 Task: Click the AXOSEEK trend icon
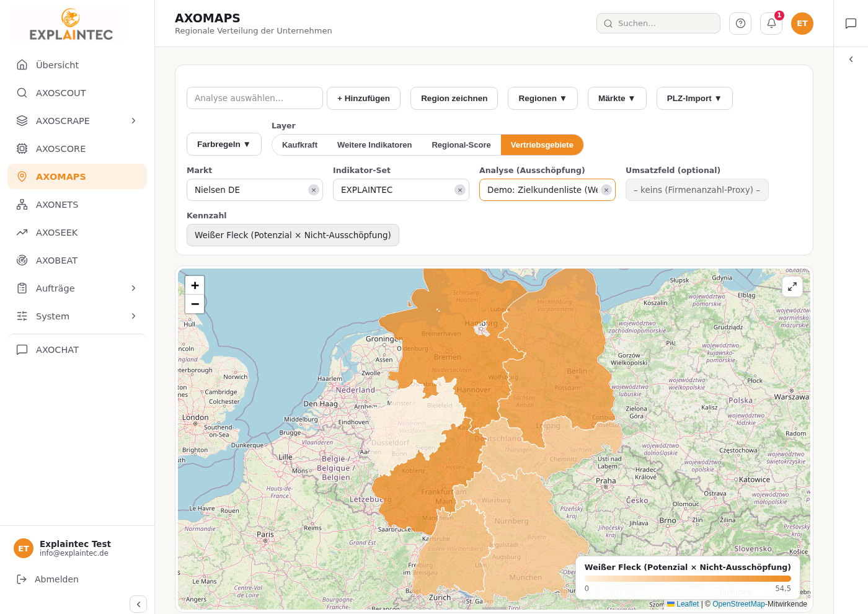[22, 233]
